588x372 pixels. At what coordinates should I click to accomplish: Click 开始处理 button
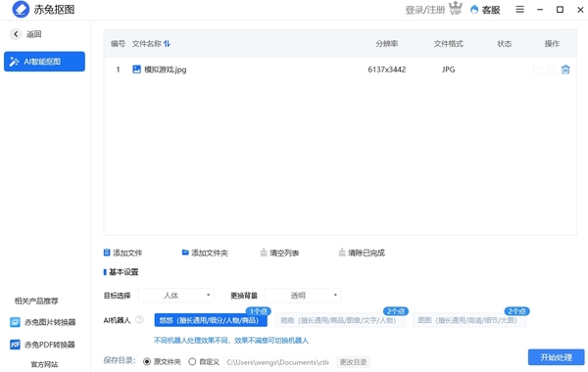556,357
